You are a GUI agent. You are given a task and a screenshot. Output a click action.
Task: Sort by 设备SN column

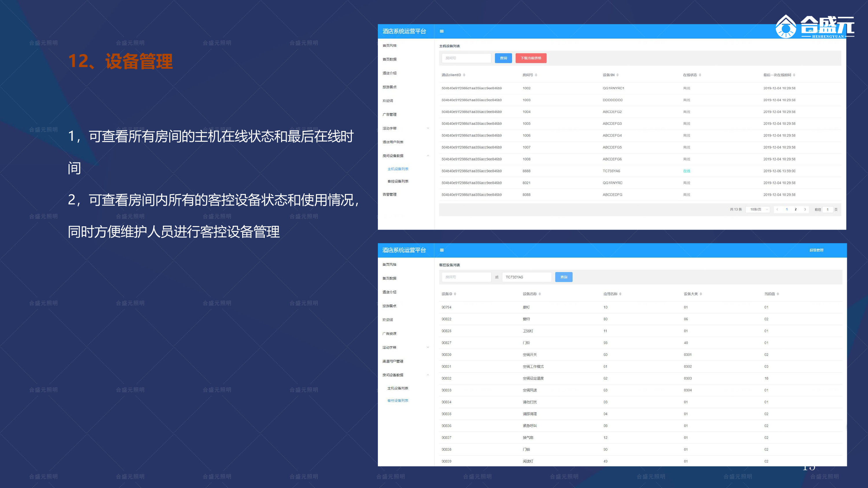[617, 75]
